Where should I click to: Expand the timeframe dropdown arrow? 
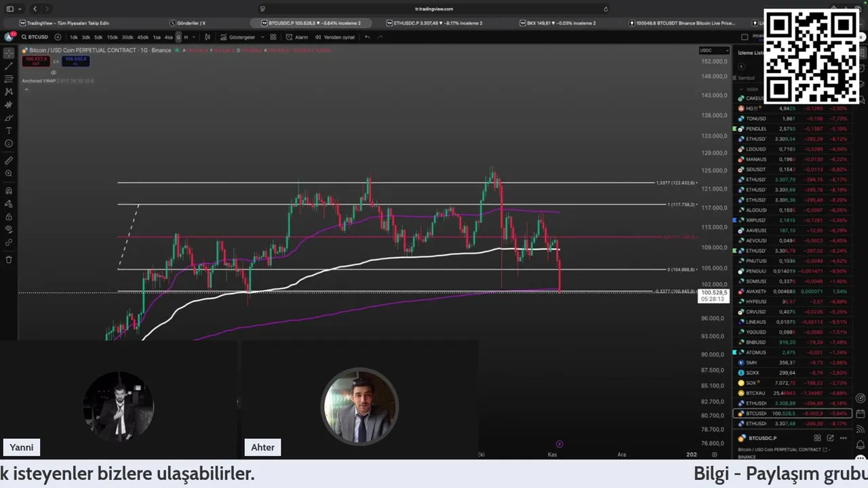click(x=194, y=37)
